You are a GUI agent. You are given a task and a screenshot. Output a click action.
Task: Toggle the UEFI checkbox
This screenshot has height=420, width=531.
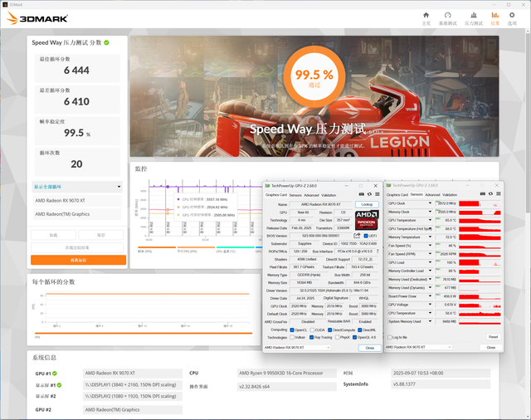tap(366, 236)
